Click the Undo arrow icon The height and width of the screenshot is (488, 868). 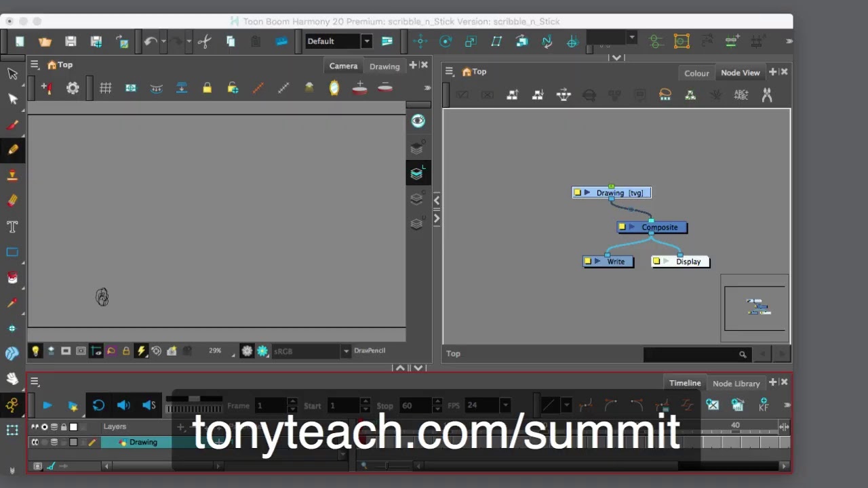(x=151, y=41)
